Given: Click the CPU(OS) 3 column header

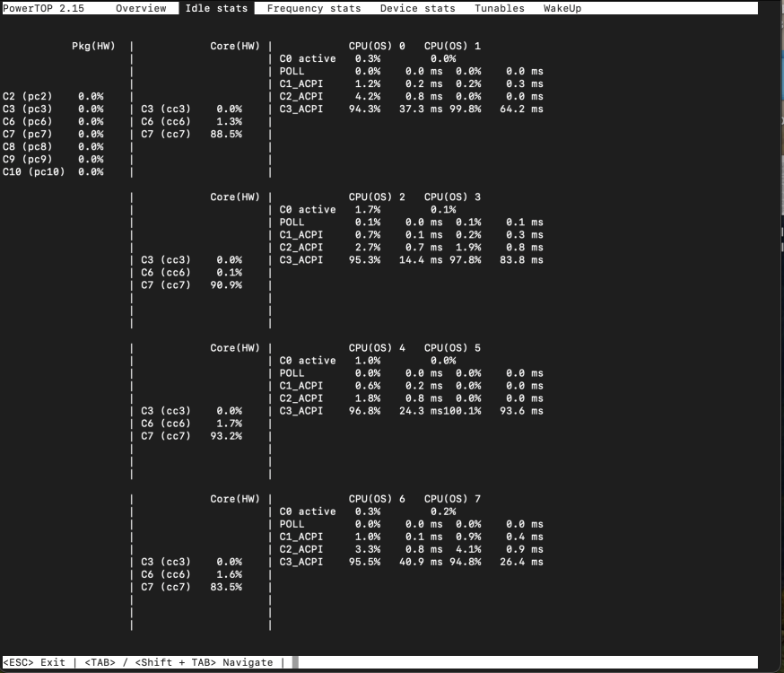Looking at the screenshot, I should [x=452, y=197].
